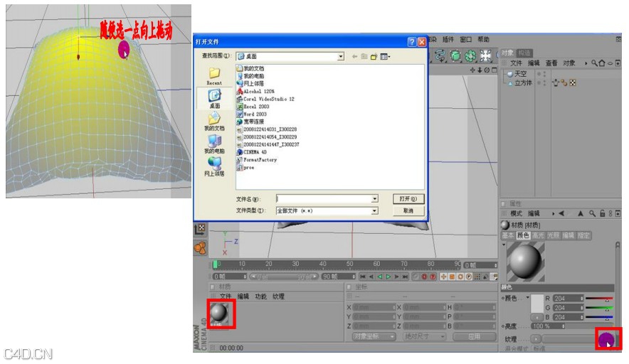Screen dimensions: 629x364
Task: Expand the Object manager menu overflow arrow
Action: (586, 63)
